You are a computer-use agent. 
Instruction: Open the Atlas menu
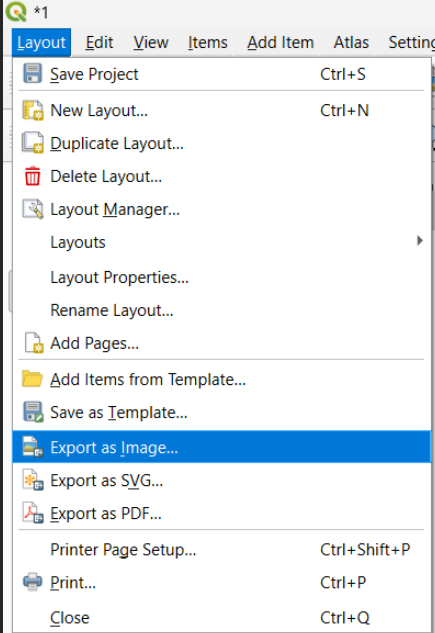click(351, 42)
